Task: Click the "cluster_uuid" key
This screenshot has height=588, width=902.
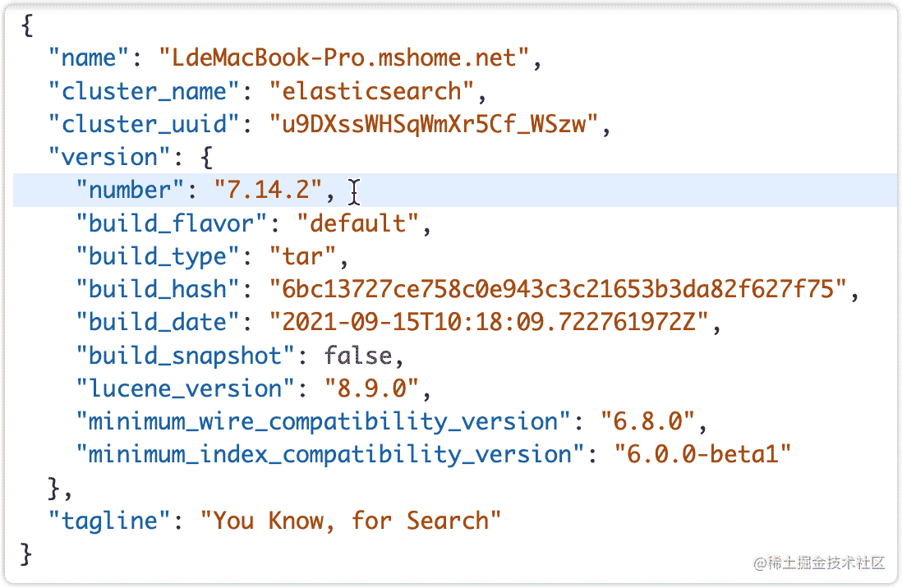Action: coord(145,124)
